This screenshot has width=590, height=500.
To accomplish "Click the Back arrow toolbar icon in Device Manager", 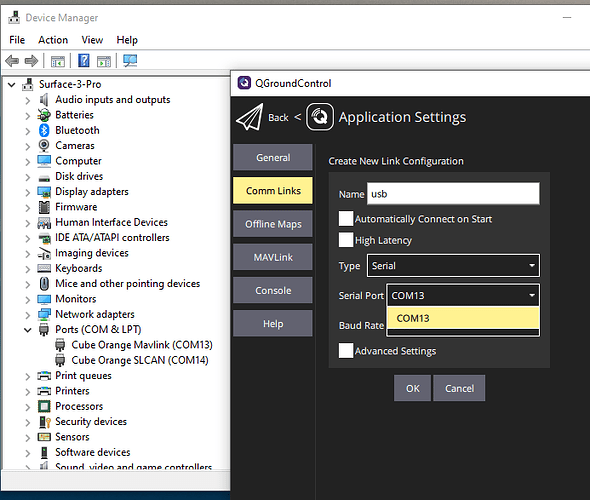I will 12,61.
